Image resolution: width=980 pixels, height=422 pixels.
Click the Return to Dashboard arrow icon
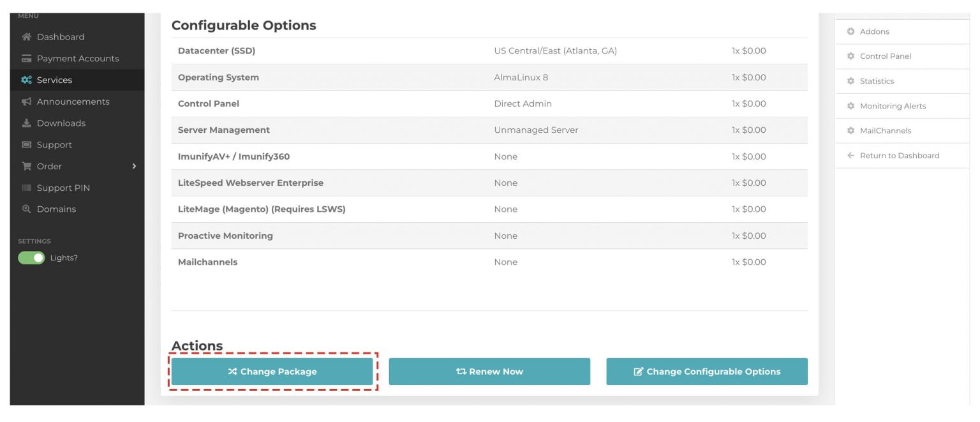tap(850, 156)
